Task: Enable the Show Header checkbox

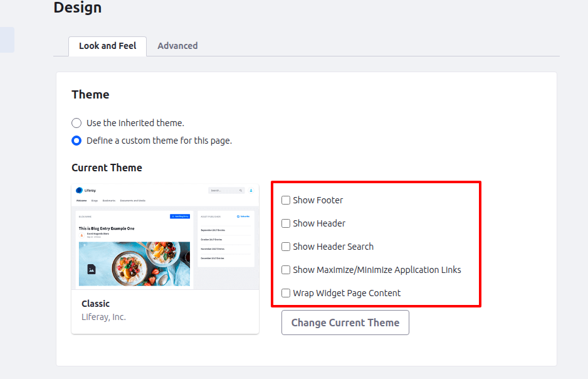Action: coord(286,223)
